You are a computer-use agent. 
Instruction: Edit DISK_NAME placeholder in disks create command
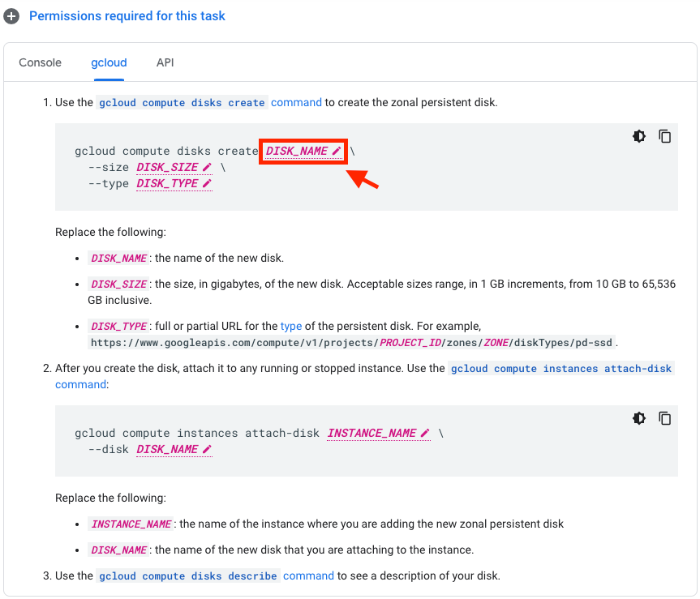coord(303,152)
